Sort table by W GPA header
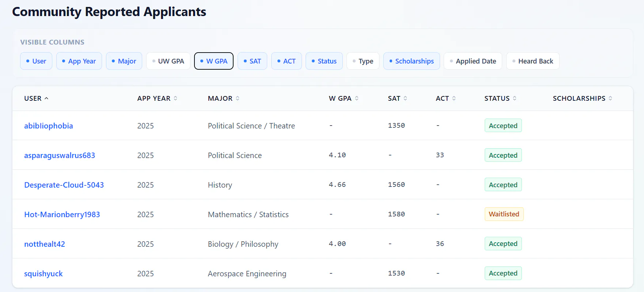Viewport: 644px width, 292px height. (344, 99)
